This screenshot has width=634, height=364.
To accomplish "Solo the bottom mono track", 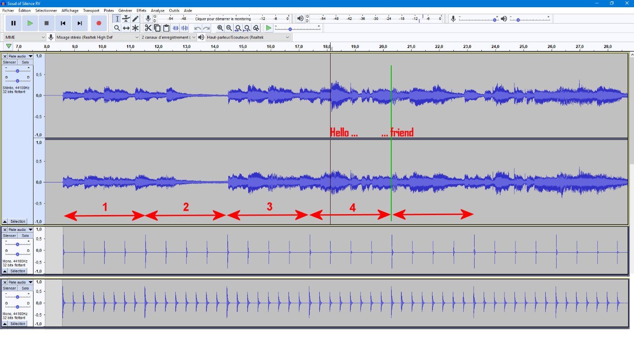I will (x=25, y=288).
